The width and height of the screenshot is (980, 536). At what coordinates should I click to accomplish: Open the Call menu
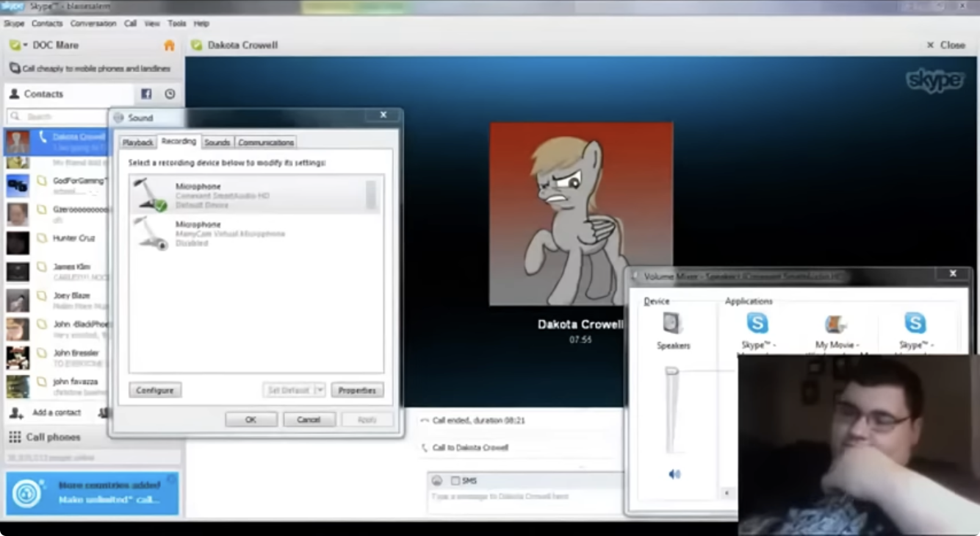130,24
